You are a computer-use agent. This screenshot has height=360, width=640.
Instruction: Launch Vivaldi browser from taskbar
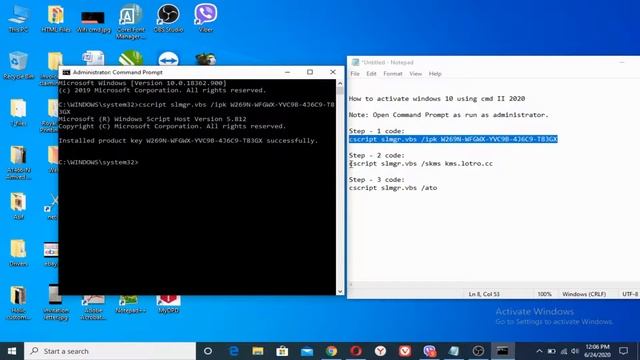pyautogui.click(x=405, y=351)
